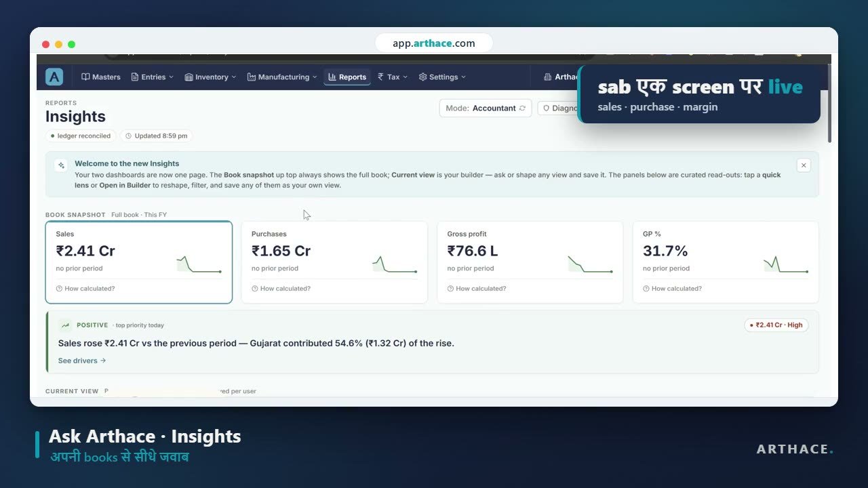Click the GP % sparkline chart
868x488 pixels.
[x=786, y=264]
